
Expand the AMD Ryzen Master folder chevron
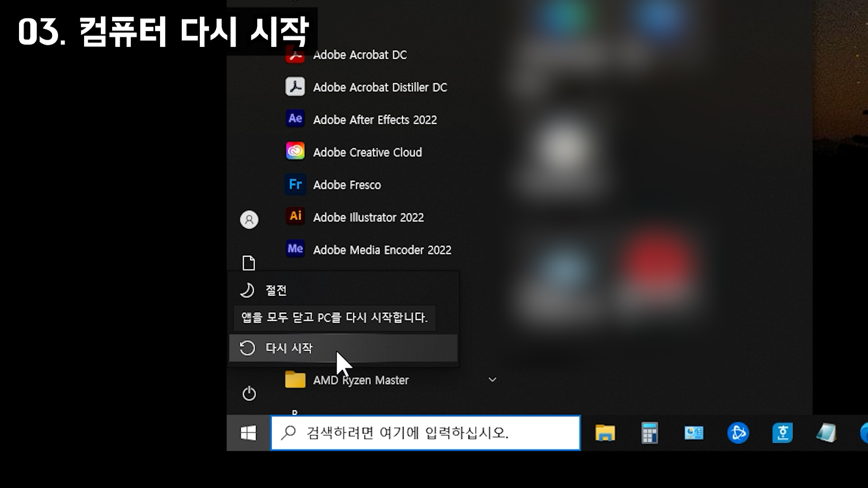(x=492, y=380)
